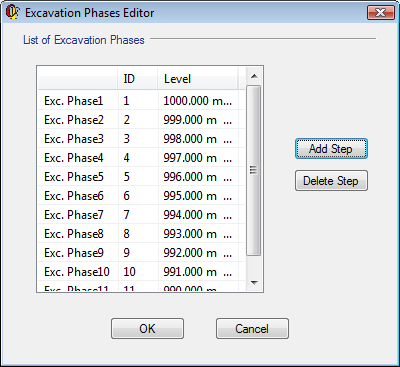Open ellipsis button for Exc. Phase2 level

coord(227,120)
